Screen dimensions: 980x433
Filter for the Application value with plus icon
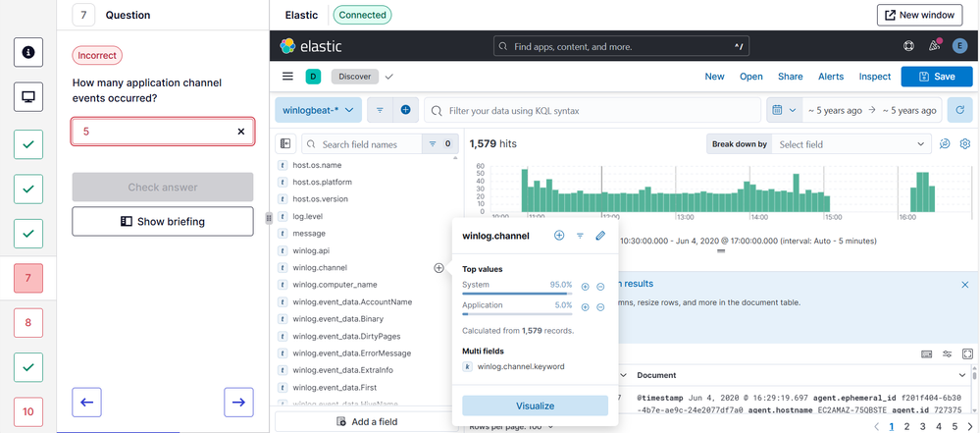coord(586,307)
